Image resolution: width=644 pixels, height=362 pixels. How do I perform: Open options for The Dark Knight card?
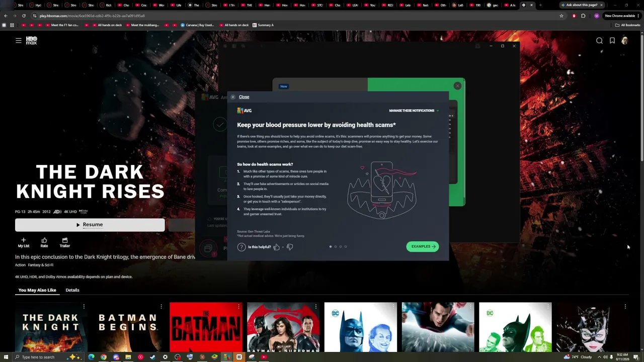pos(84,306)
